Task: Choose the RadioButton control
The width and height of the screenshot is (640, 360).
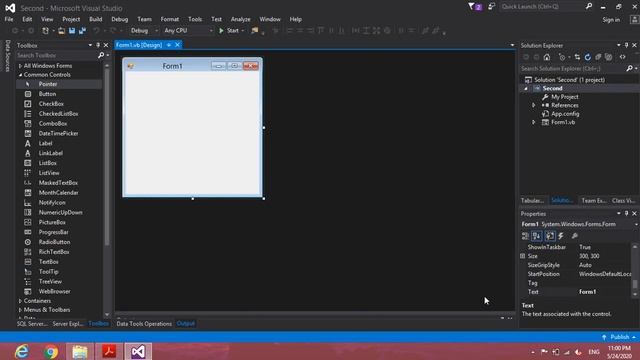Action: [54, 242]
